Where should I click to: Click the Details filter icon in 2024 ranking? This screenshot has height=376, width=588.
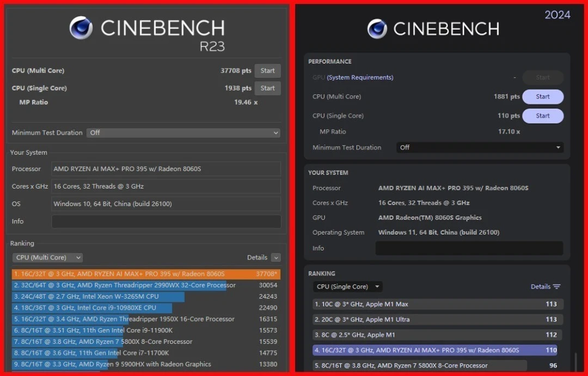point(556,287)
